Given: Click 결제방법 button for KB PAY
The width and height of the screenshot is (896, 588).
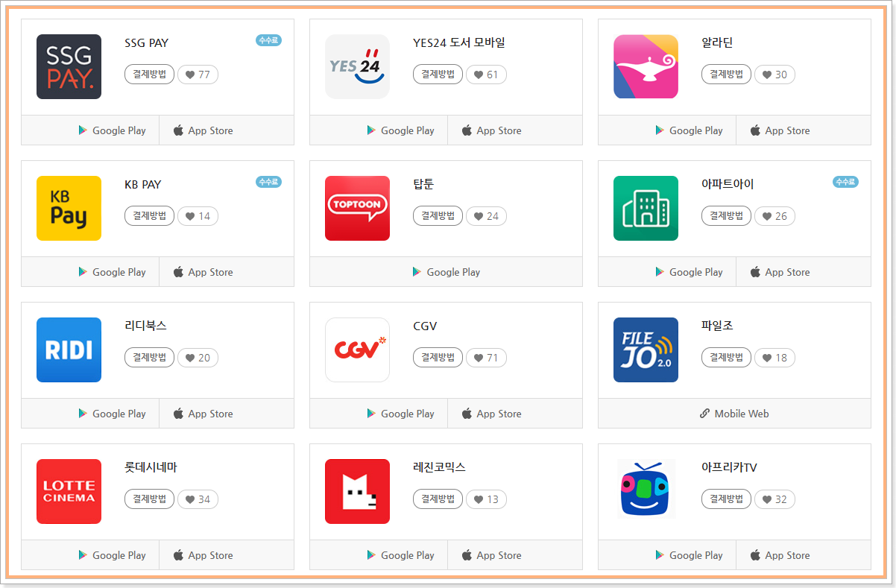Looking at the screenshot, I should [x=149, y=215].
